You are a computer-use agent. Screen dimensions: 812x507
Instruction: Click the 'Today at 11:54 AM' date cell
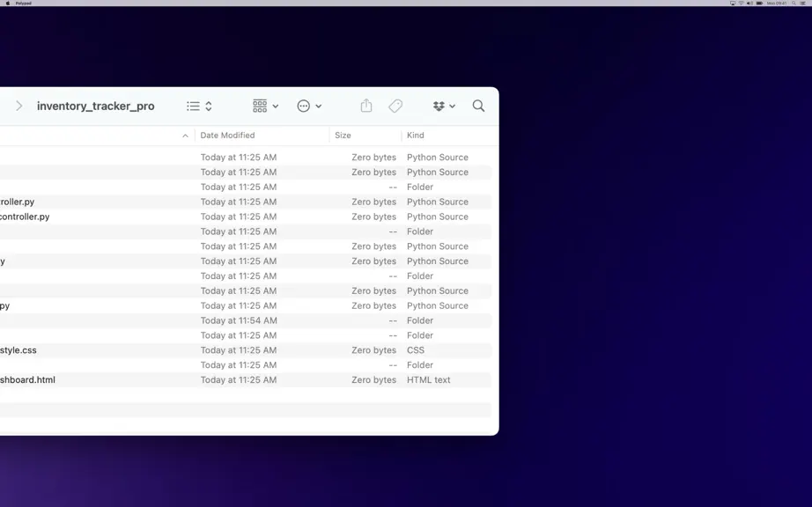239,320
